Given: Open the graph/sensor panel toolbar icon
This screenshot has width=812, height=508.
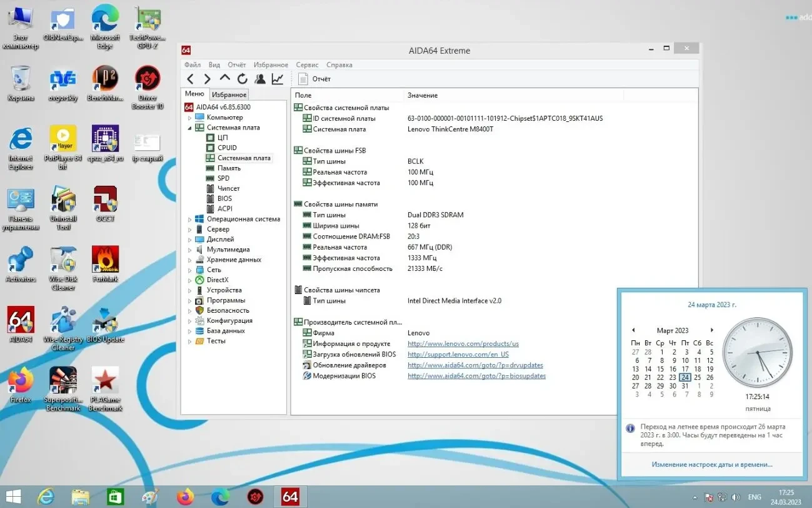Looking at the screenshot, I should click(x=277, y=78).
